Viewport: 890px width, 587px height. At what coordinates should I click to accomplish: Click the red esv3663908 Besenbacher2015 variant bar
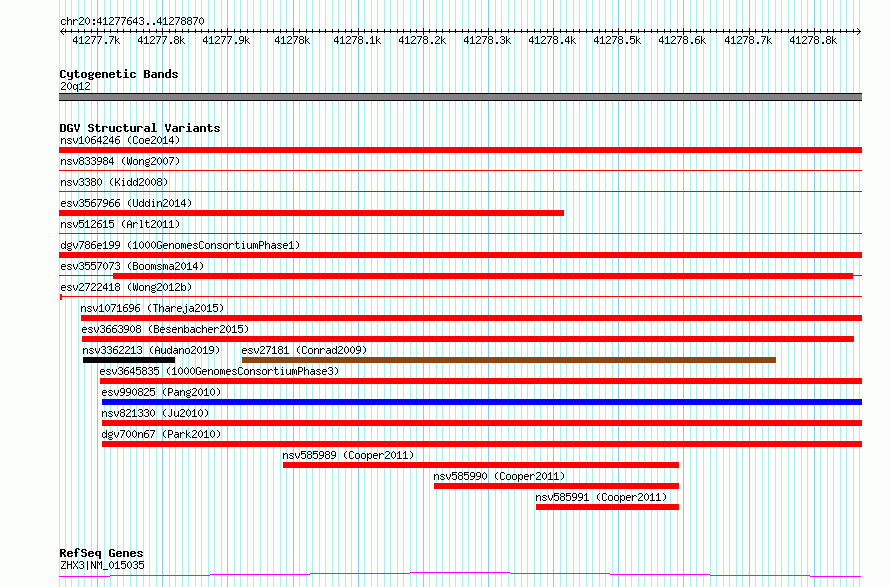[x=468, y=339]
